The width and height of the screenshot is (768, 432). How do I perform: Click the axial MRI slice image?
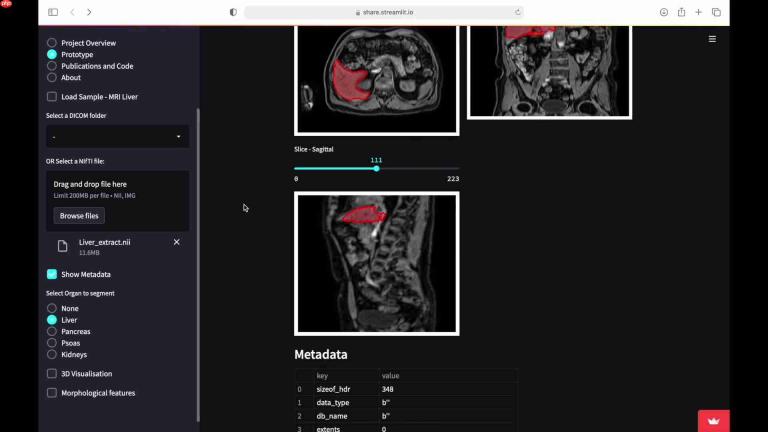point(377,80)
